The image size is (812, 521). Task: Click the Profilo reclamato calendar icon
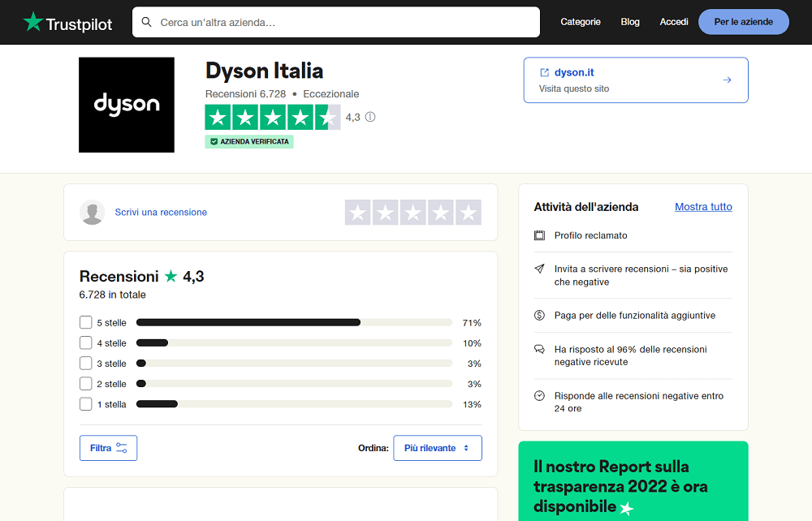540,235
